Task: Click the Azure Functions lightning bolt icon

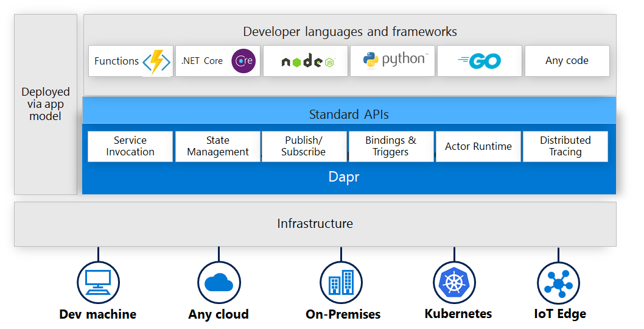Action: (x=156, y=62)
